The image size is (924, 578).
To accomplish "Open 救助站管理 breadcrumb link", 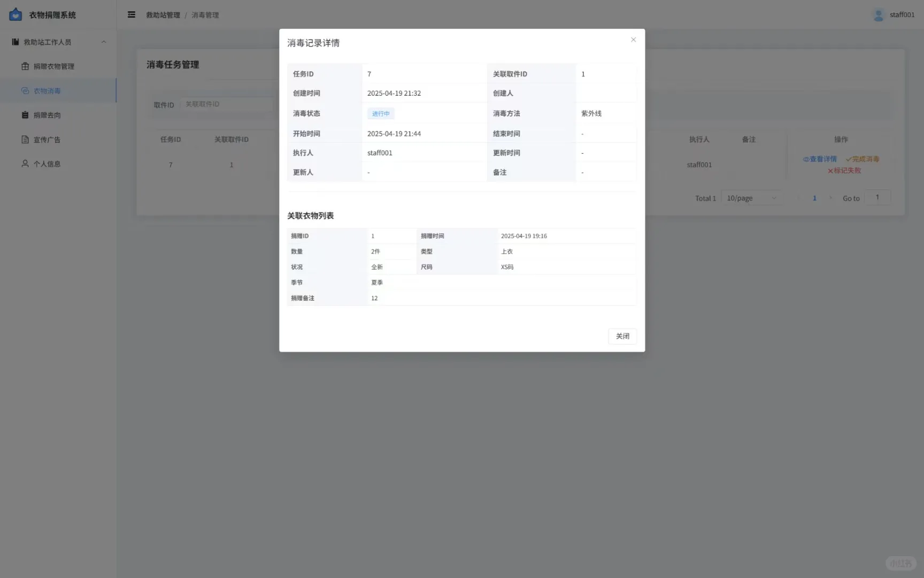I will pyautogui.click(x=163, y=15).
